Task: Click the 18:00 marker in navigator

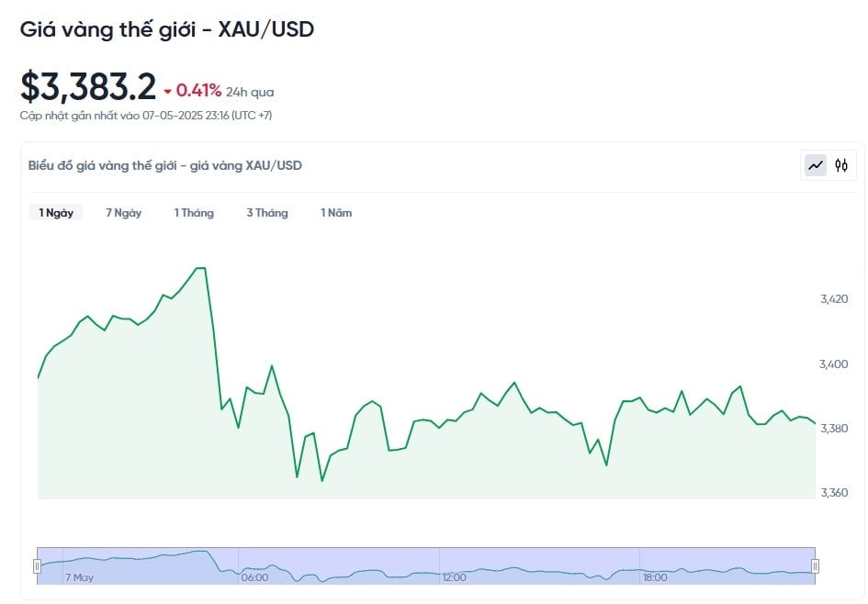Action: pos(655,577)
